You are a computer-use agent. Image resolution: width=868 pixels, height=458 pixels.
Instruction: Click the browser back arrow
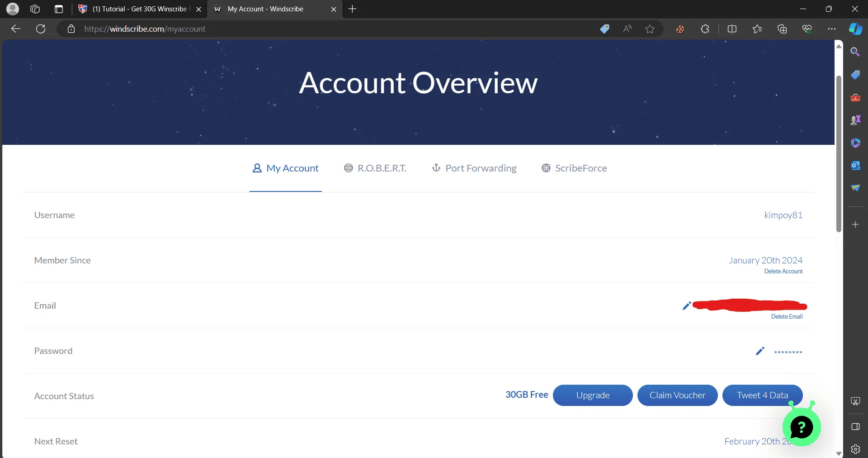(x=16, y=29)
